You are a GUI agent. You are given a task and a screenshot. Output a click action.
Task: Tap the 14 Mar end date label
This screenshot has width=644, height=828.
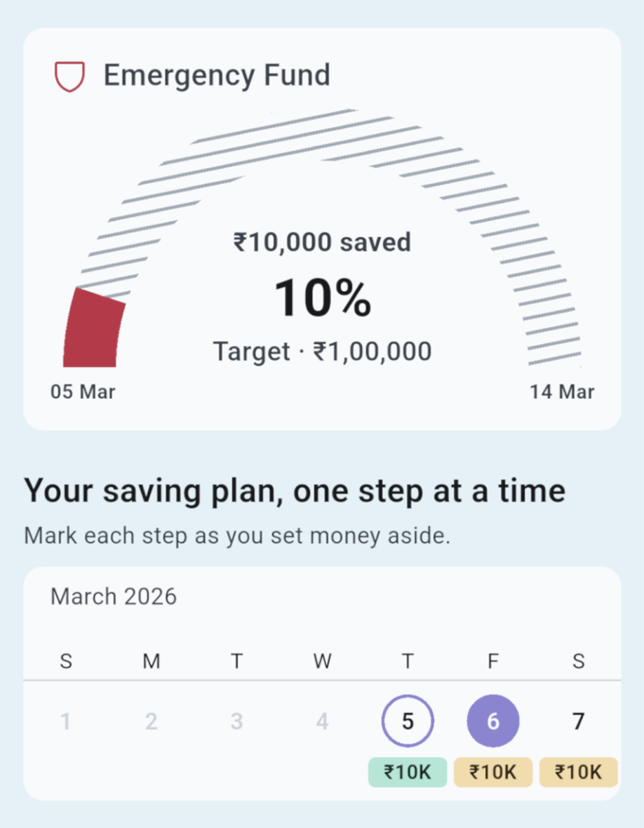pyautogui.click(x=561, y=392)
